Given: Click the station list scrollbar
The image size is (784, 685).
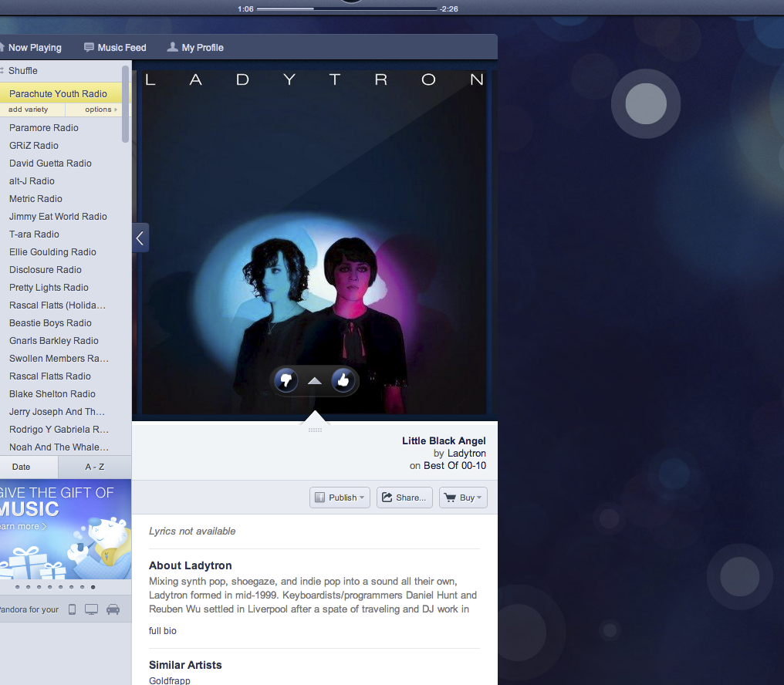Looking at the screenshot, I should (x=126, y=105).
